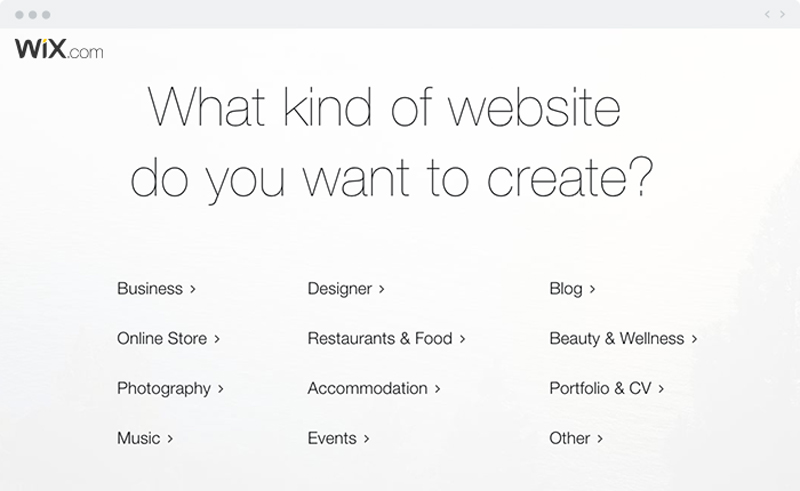The width and height of the screenshot is (800, 491).
Task: Click the arrow next to Photography
Action: [220, 389]
